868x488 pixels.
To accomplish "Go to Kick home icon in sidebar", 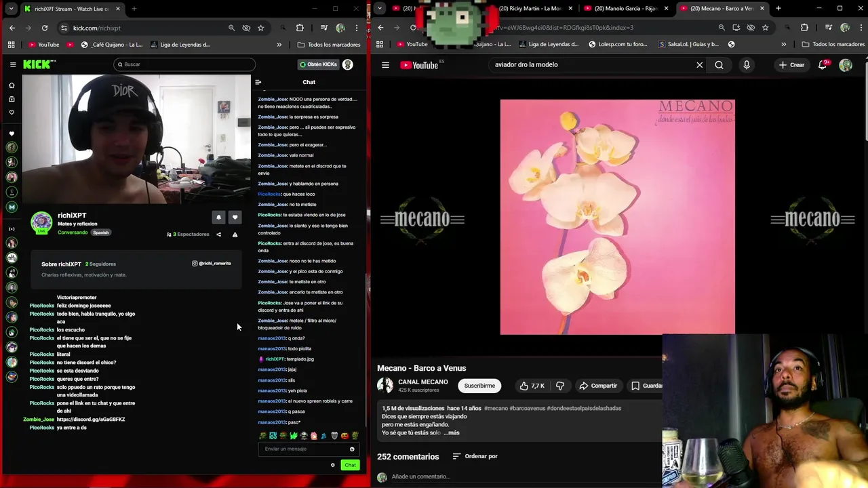I will 12,85.
